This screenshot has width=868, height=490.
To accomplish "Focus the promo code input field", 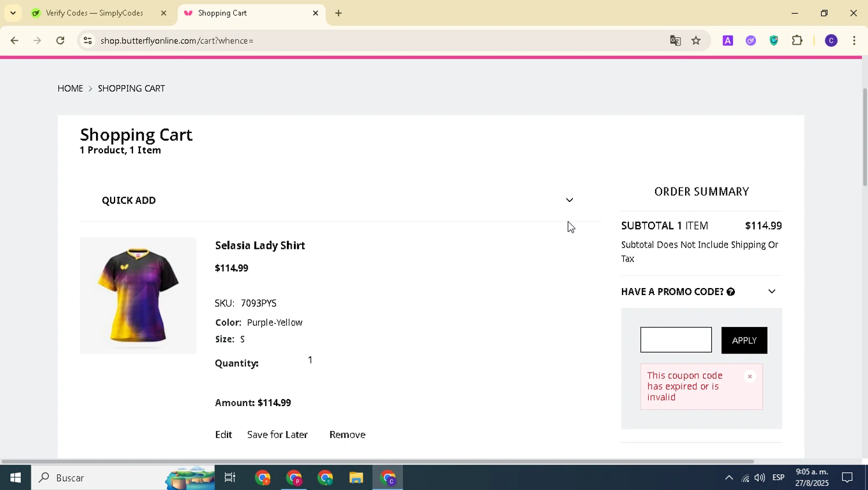I will (676, 340).
